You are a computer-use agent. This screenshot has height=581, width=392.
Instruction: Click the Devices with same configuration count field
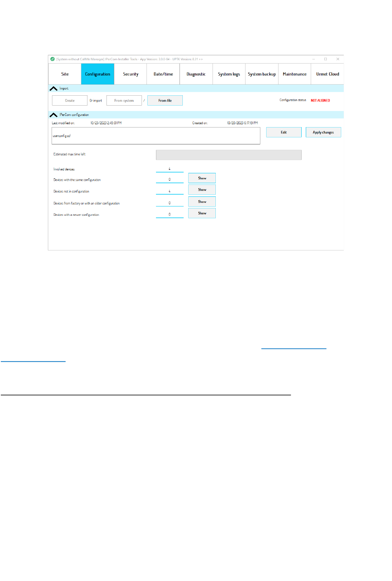pos(170,179)
